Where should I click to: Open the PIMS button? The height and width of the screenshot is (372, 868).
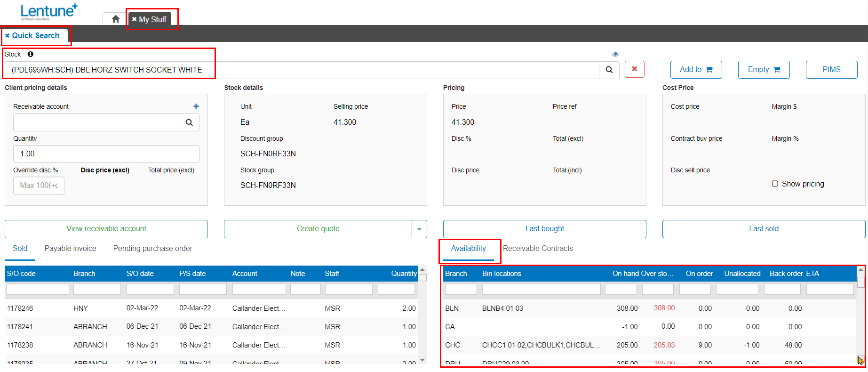tap(831, 70)
